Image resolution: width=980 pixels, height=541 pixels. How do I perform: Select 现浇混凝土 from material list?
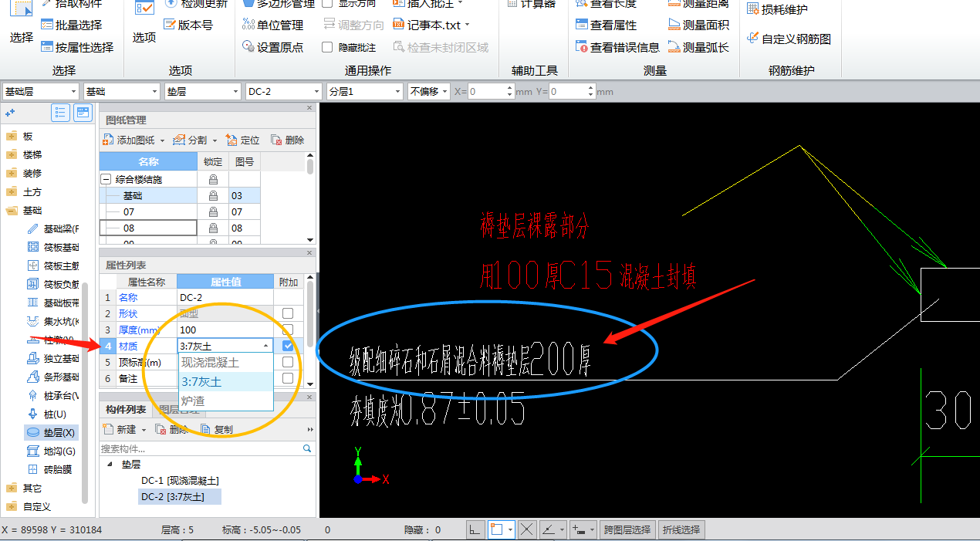[225, 362]
